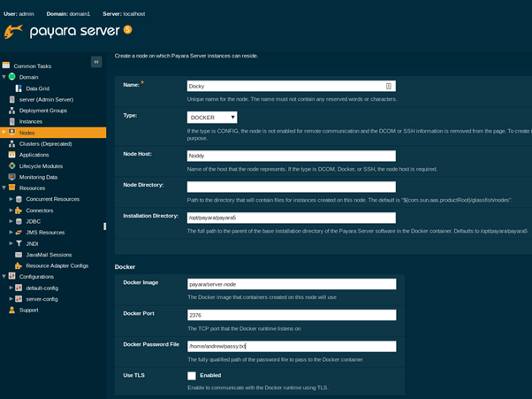This screenshot has height=399, width=532.
Task: Open Common Tasks icon in sidebar
Action: (6, 65)
